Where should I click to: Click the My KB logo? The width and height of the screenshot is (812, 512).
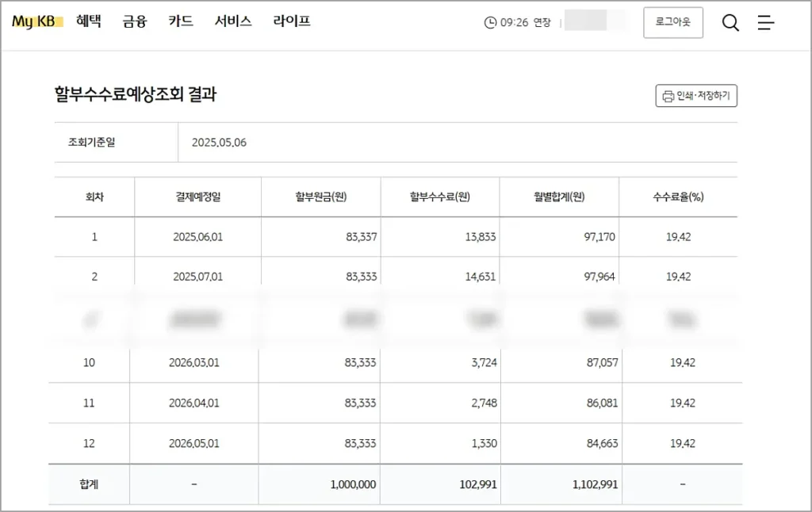pyautogui.click(x=36, y=21)
